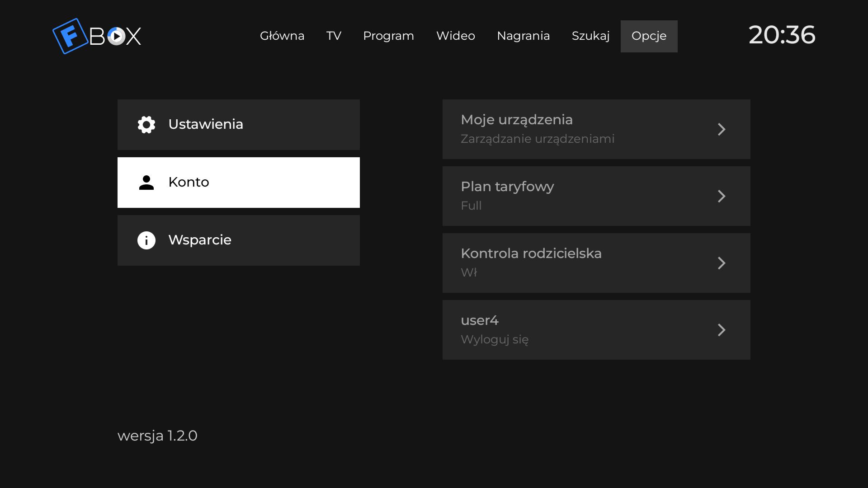The image size is (868, 488).
Task: Open the Nagrania section
Action: tap(523, 36)
